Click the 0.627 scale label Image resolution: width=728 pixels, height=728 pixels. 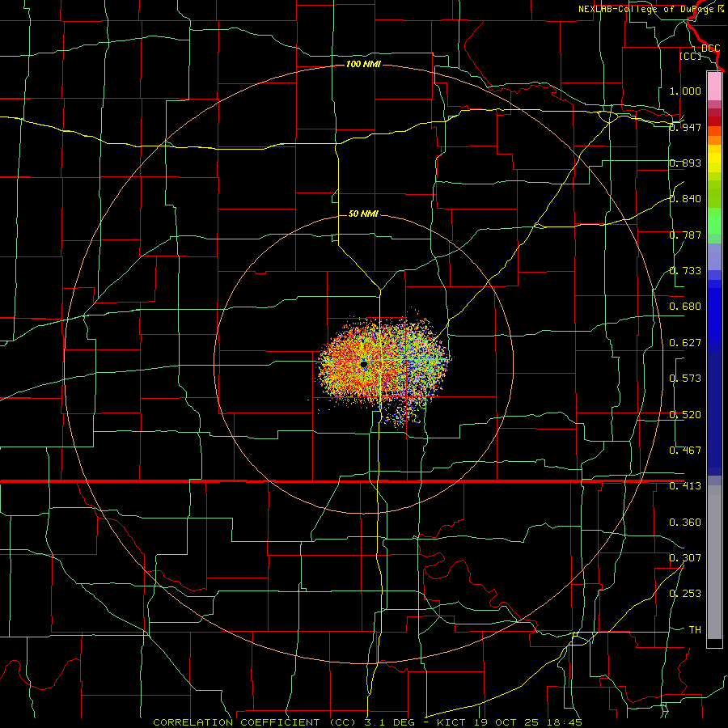(685, 343)
